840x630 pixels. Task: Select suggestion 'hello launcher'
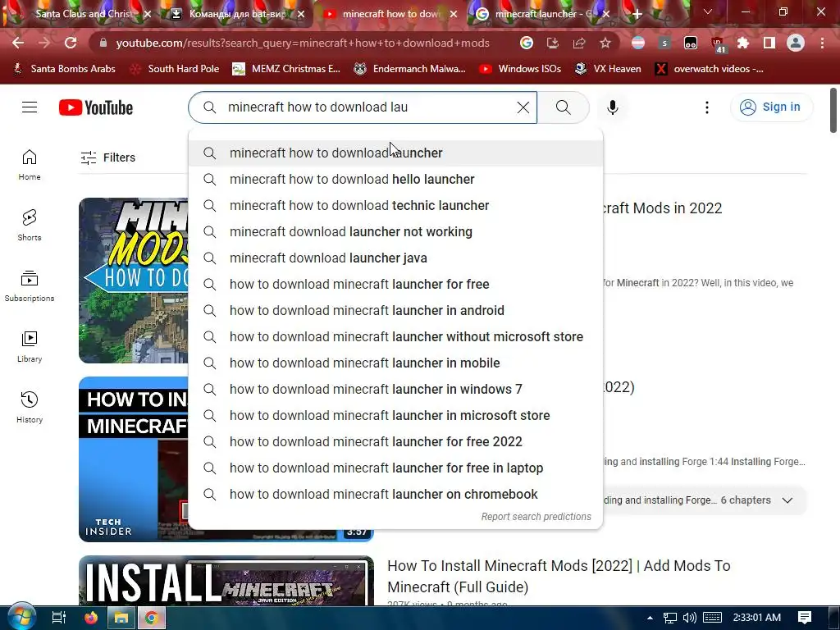395,179
